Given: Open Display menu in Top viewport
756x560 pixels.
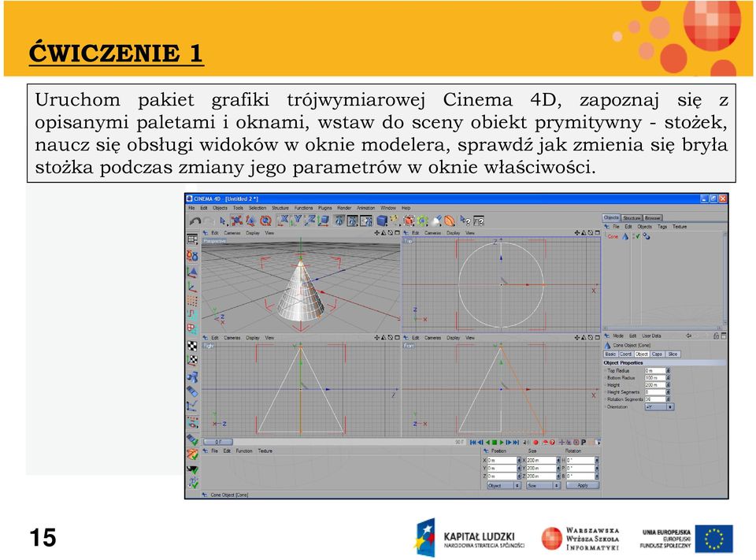Looking at the screenshot, I should pos(454,233).
